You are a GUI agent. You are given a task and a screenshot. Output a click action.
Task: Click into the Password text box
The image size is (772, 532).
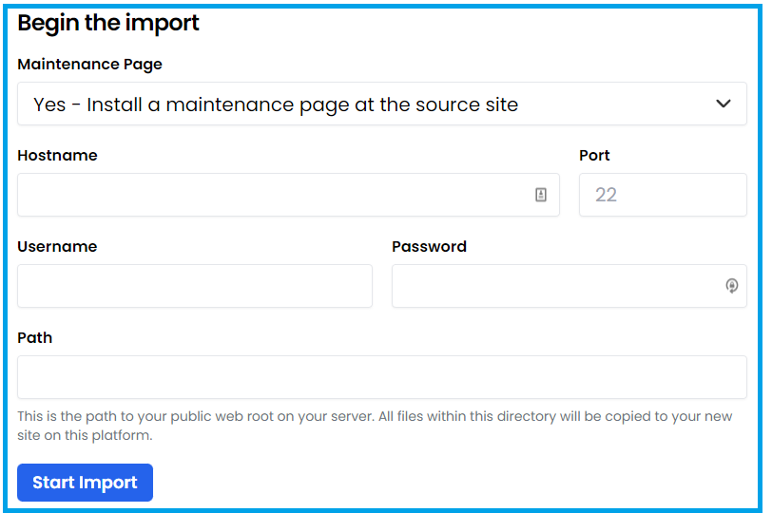tap(569, 286)
